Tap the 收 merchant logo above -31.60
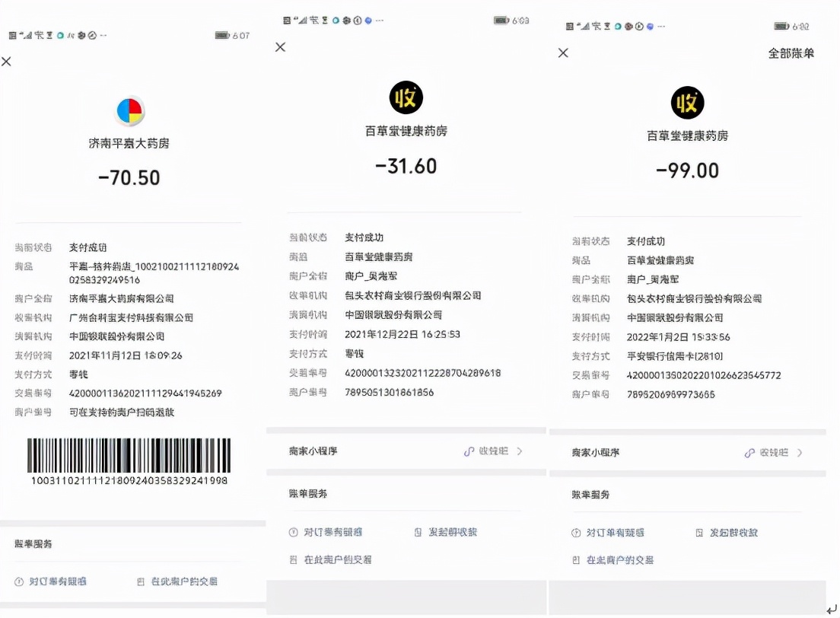This screenshot has width=840, height=618. [x=406, y=97]
